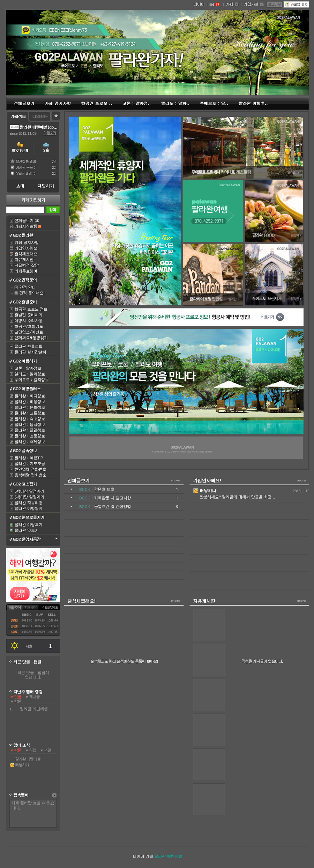
Task: Open 필리핀 환율조회 in sidebar
Action: tap(28, 347)
